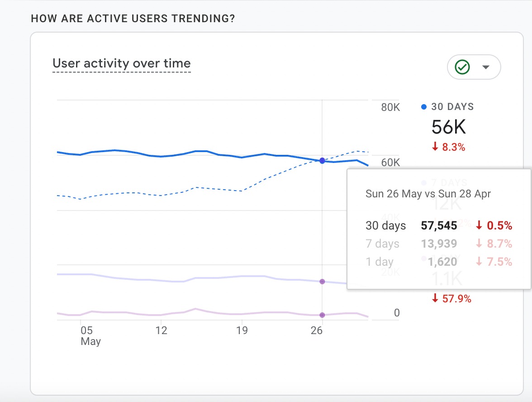
Task: Click the '30 days' row label in tooltip
Action: (386, 225)
